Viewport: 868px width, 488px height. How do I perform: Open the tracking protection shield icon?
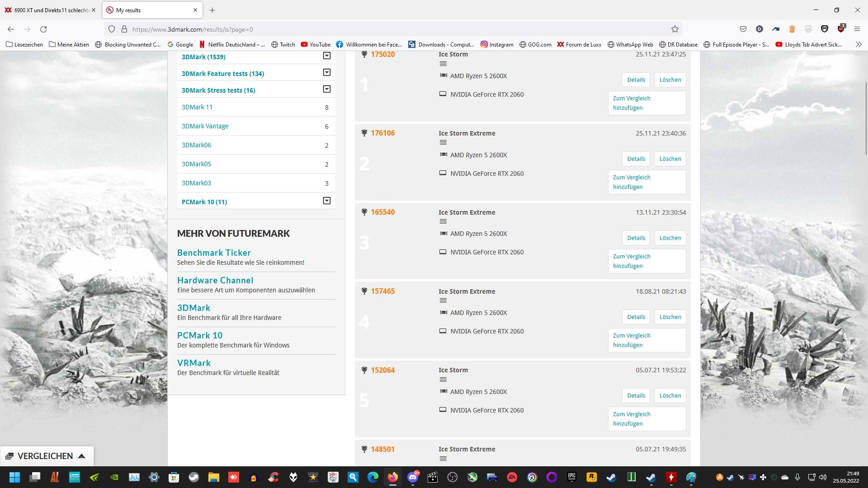[x=112, y=29]
